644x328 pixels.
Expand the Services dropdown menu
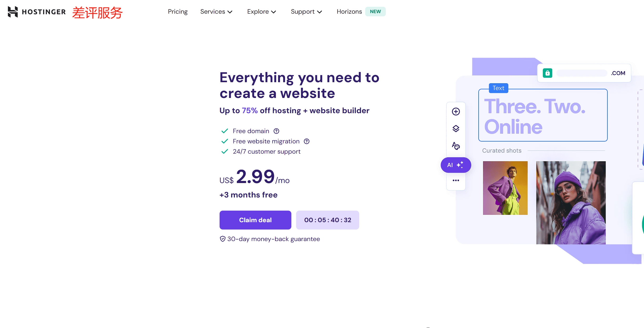point(216,12)
